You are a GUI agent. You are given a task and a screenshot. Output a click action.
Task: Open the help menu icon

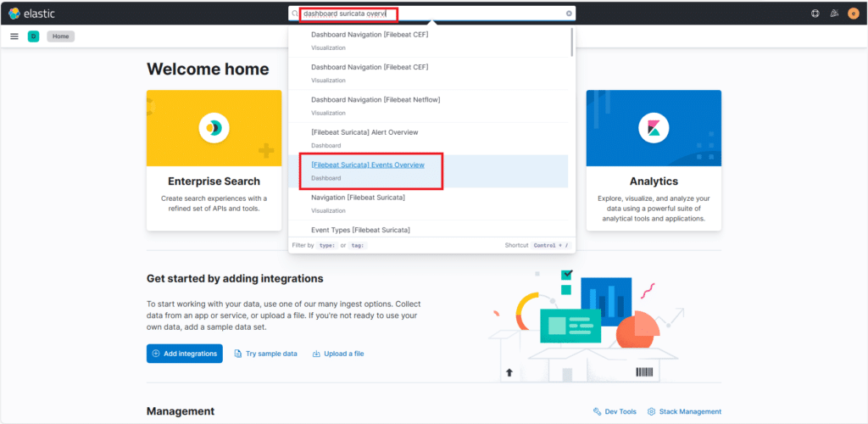click(x=815, y=14)
